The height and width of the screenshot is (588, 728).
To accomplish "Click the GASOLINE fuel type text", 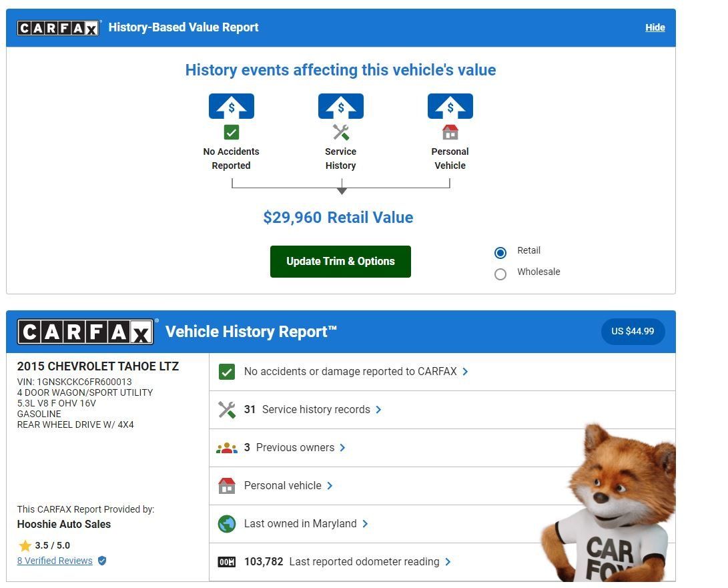I will [39, 414].
